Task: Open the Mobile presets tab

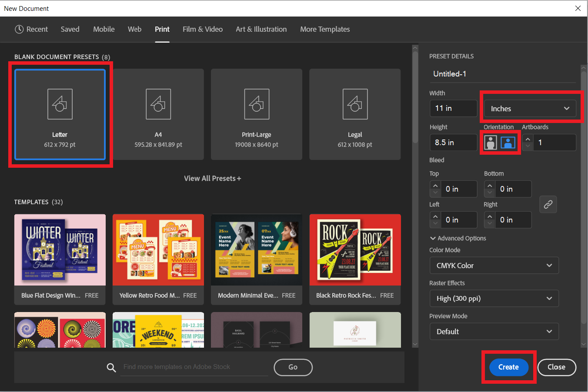Action: (104, 29)
